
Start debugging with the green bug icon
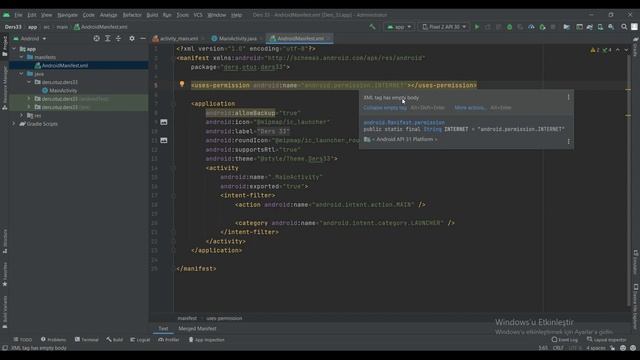click(509, 27)
